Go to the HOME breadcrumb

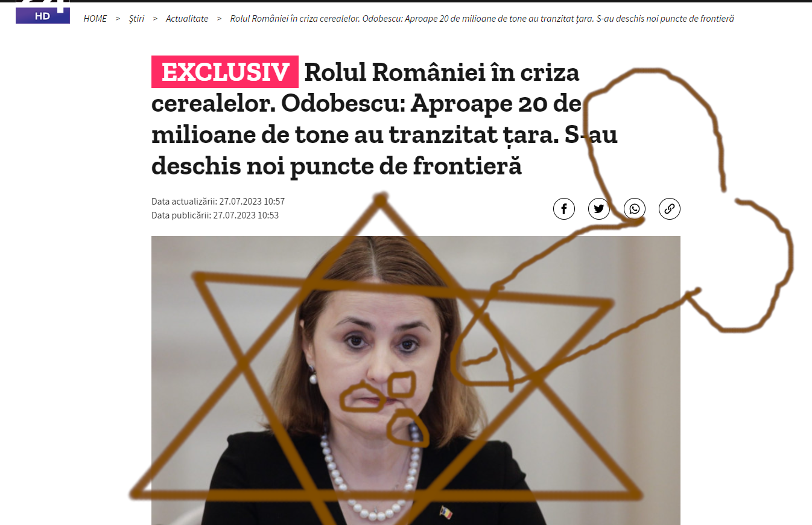click(x=95, y=19)
